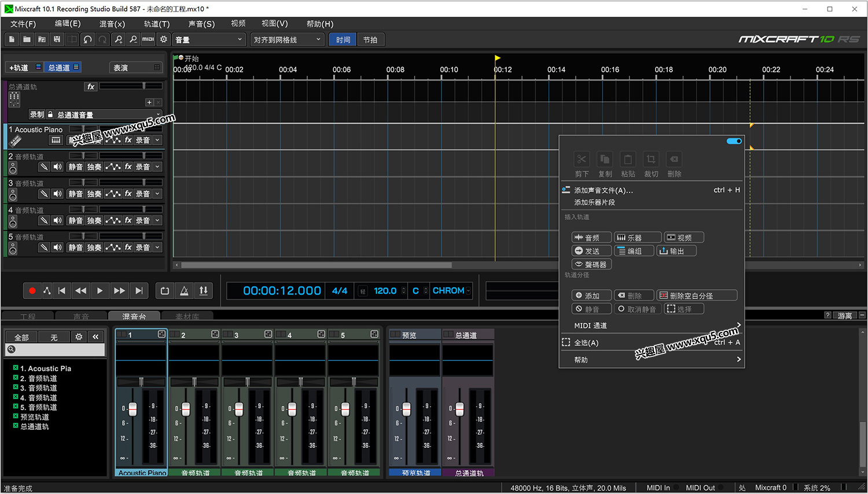Click the 乐器 insert track button
Viewport: 868px width, 494px height.
pyautogui.click(x=637, y=237)
